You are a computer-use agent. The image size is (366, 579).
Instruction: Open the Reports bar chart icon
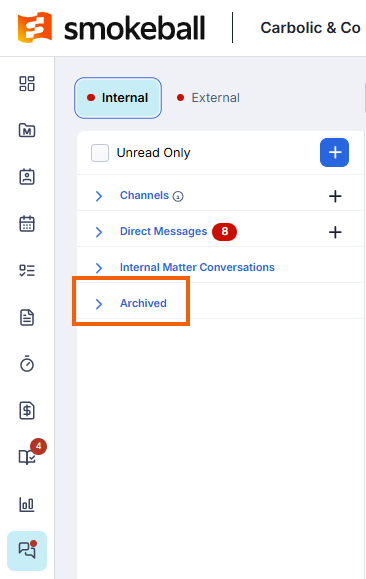[27, 504]
